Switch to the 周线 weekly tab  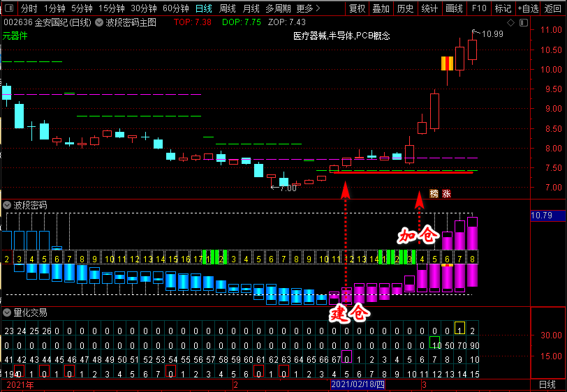[228, 8]
